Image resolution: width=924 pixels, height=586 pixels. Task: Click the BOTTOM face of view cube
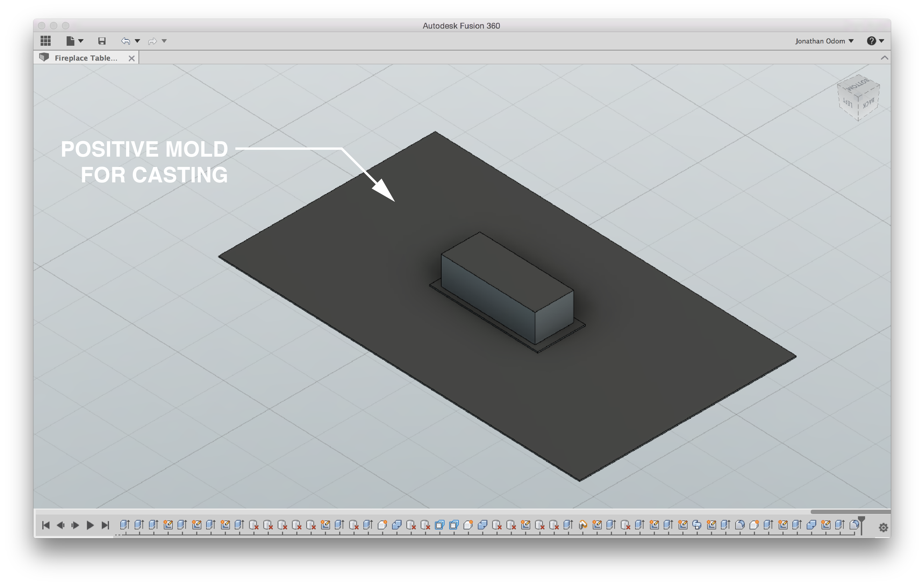click(859, 84)
